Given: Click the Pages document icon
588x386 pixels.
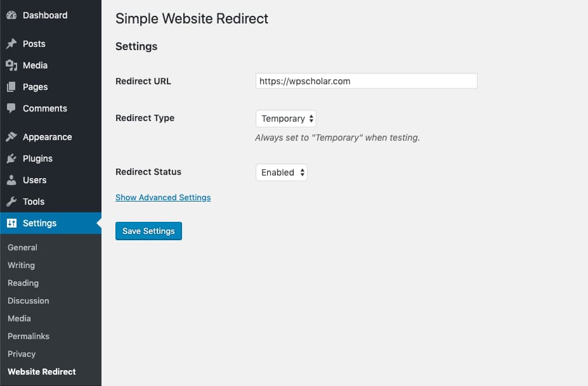Looking at the screenshot, I should click(13, 87).
